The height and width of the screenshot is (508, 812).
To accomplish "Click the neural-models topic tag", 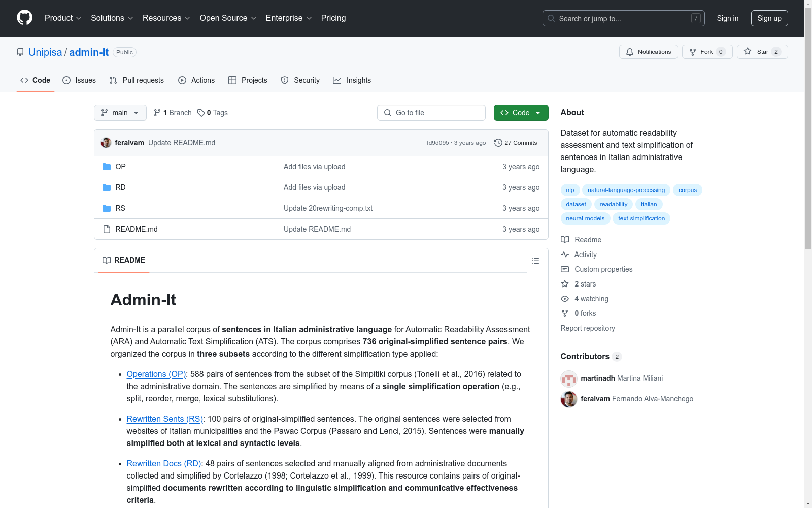I will tap(586, 218).
